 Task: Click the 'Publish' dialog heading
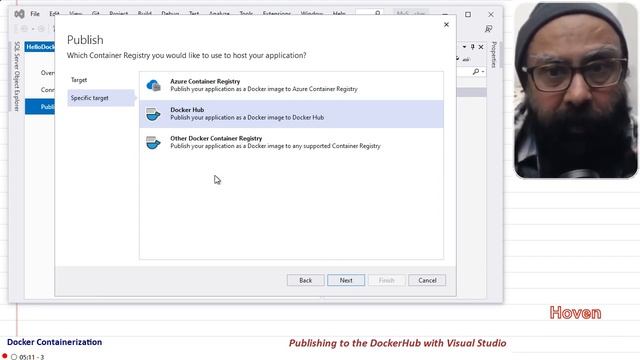pos(85,40)
